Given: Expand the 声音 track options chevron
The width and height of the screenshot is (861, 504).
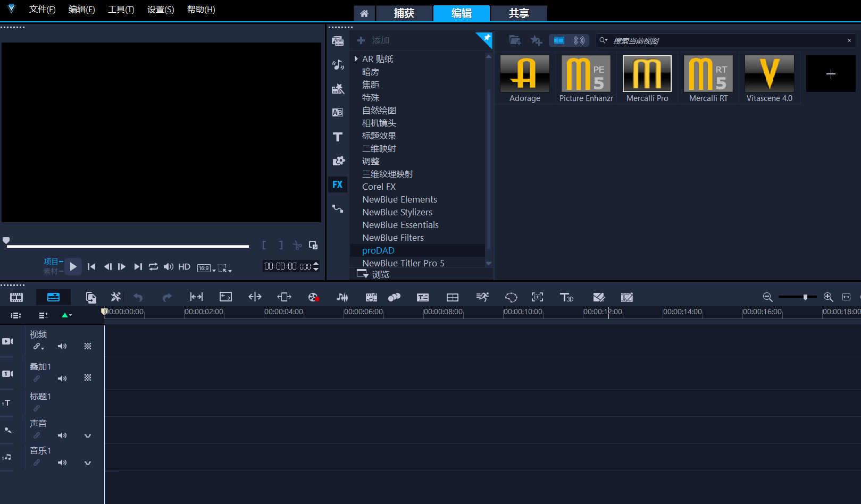Looking at the screenshot, I should coord(88,436).
